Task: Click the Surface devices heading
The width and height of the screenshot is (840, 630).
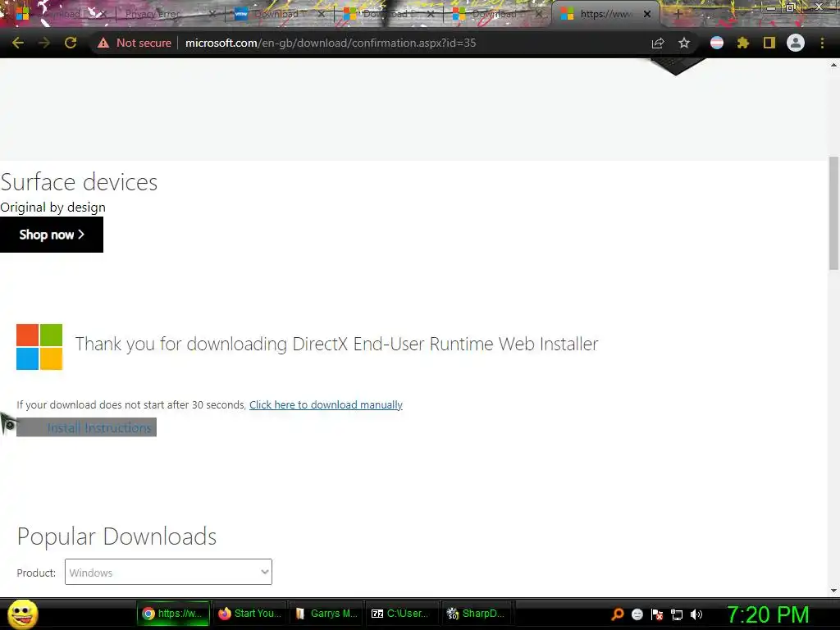Action: [x=79, y=182]
